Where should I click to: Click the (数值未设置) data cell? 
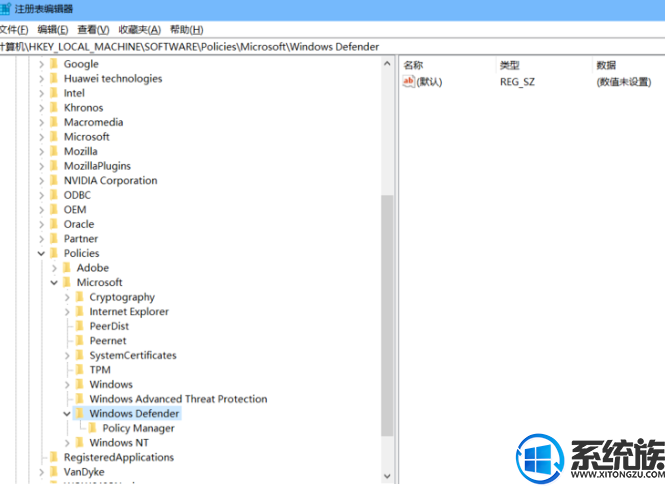[x=623, y=82]
